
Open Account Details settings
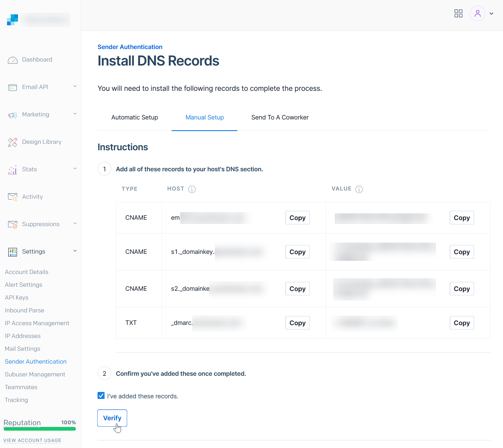(27, 272)
